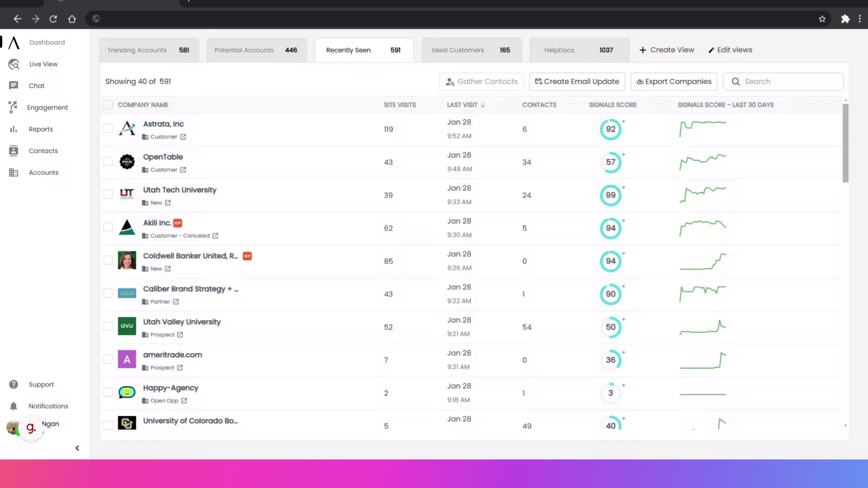The height and width of the screenshot is (488, 868).
Task: Open the Contacts section
Action: pos(43,150)
